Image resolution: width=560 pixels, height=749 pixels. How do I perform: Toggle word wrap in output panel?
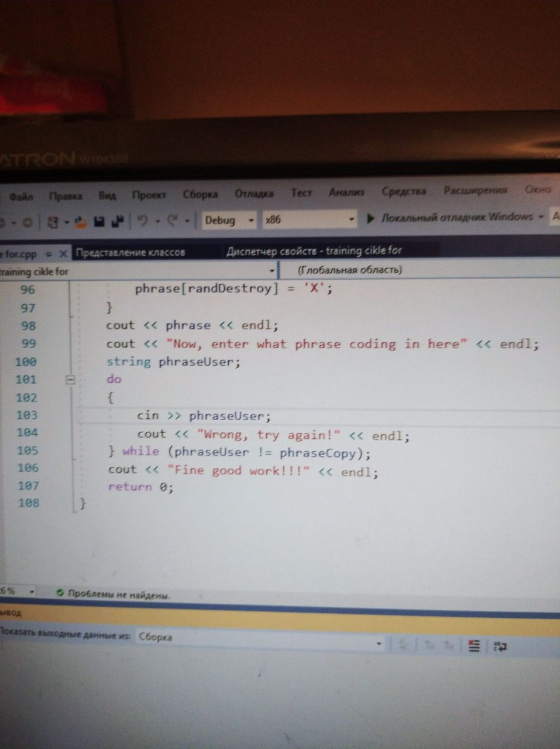[499, 646]
